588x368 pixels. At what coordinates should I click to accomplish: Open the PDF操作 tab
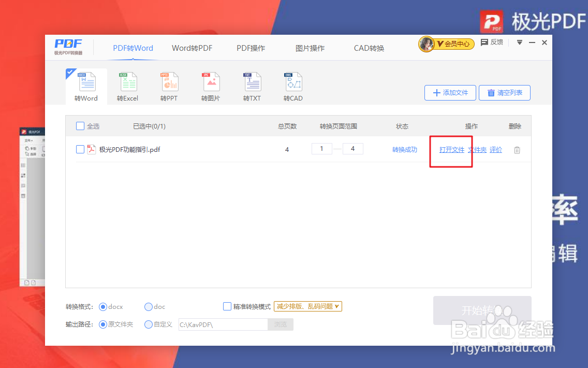[251, 48]
